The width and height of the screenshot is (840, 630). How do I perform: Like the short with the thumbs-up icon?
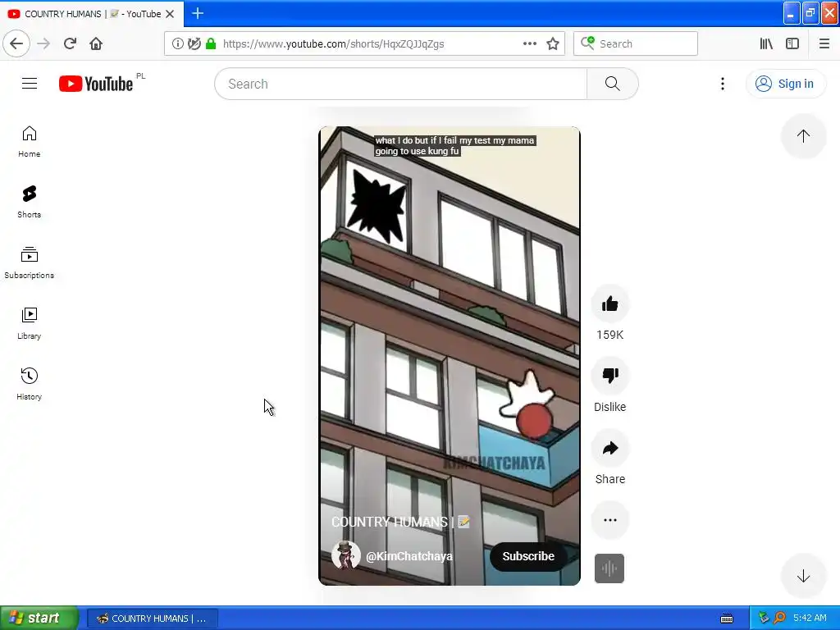[609, 304]
